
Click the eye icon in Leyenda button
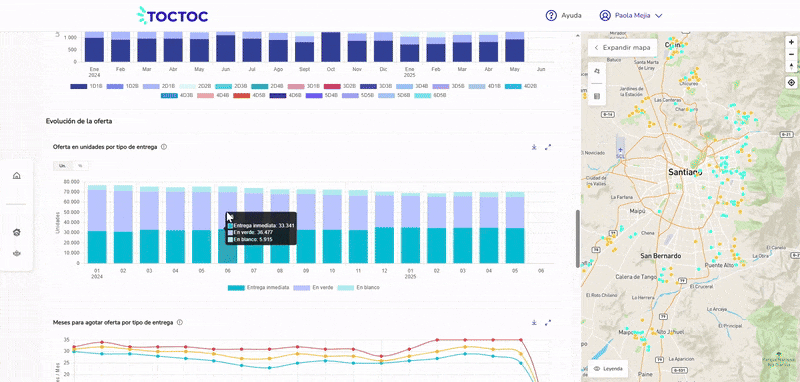point(596,368)
